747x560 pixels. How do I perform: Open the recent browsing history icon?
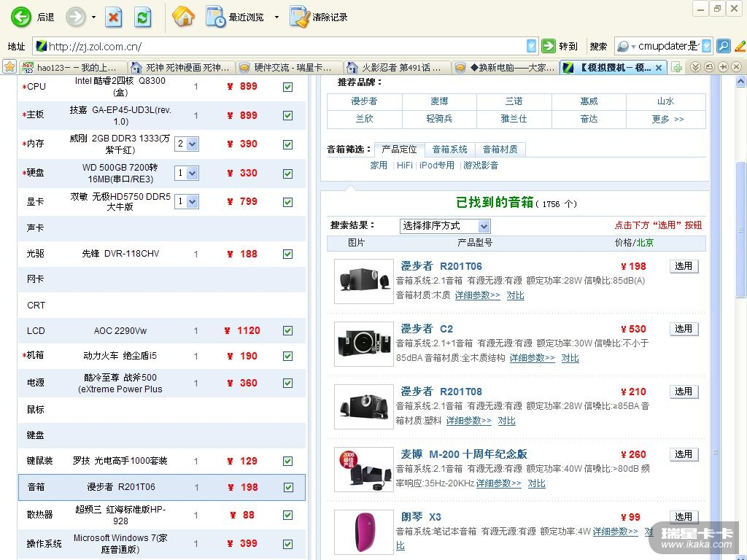click(215, 17)
